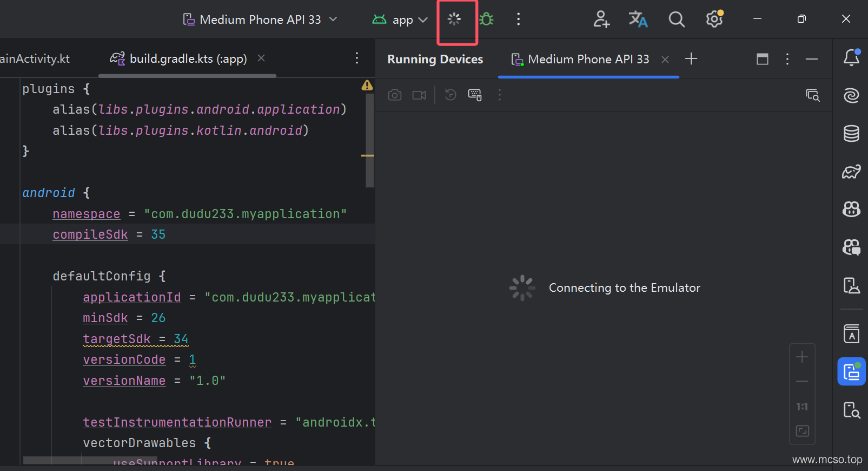Click the value 35 after compileSdk
Screen dimensions: 868x471
(x=158, y=235)
